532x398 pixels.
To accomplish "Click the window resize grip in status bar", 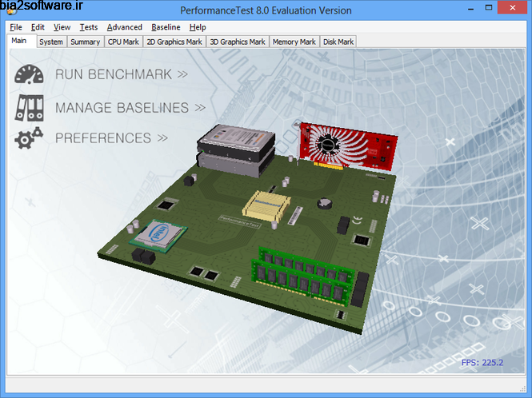I will point(522,389).
